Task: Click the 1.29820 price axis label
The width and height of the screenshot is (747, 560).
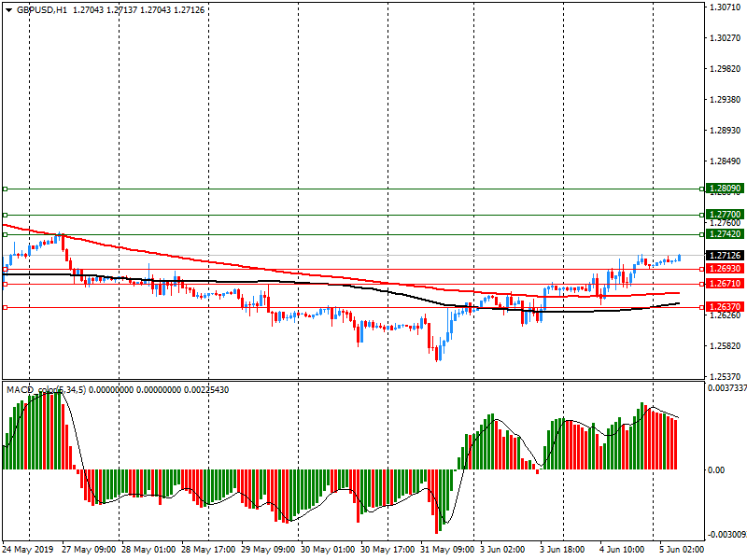Action: 726,69
